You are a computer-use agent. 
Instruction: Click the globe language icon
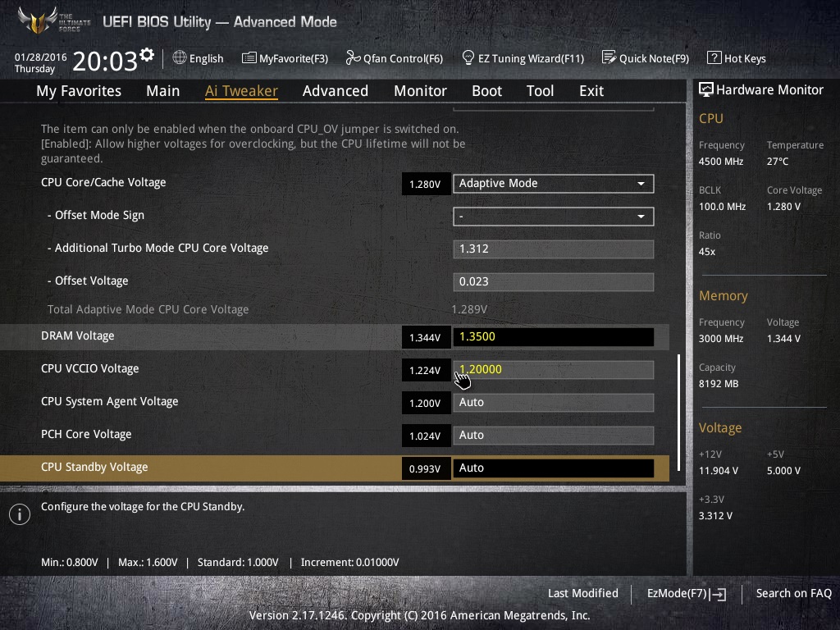[180, 57]
